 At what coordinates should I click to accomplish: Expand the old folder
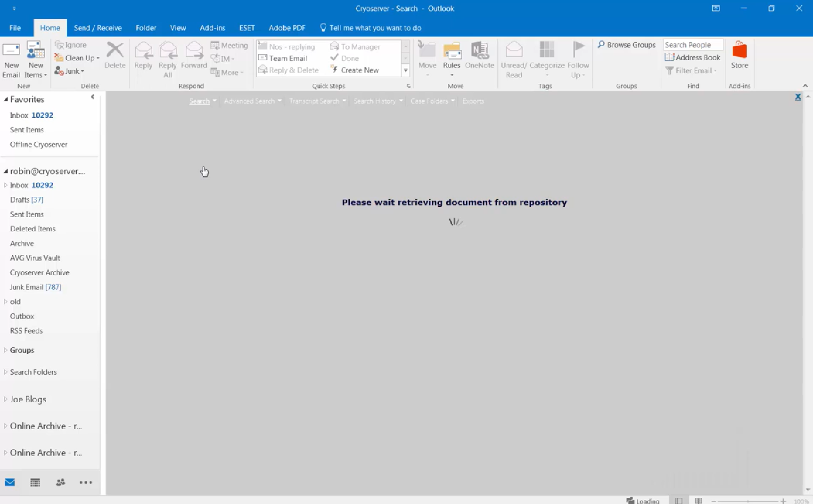6,302
